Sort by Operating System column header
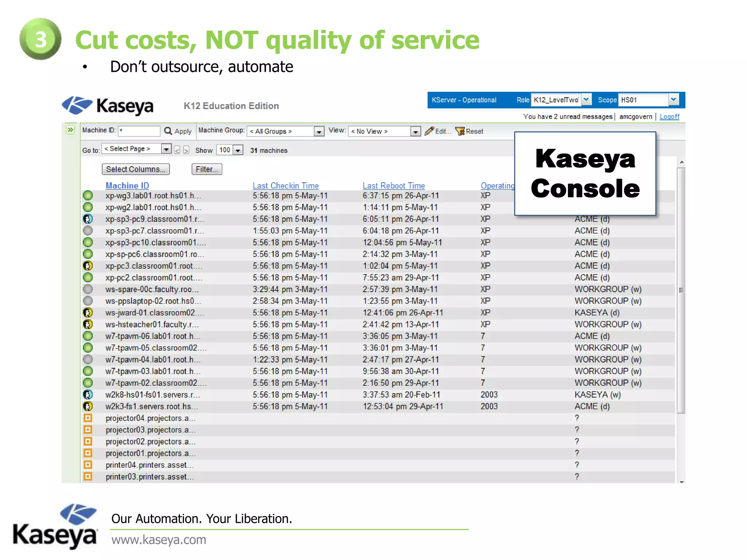747x560 pixels. pyautogui.click(x=498, y=186)
